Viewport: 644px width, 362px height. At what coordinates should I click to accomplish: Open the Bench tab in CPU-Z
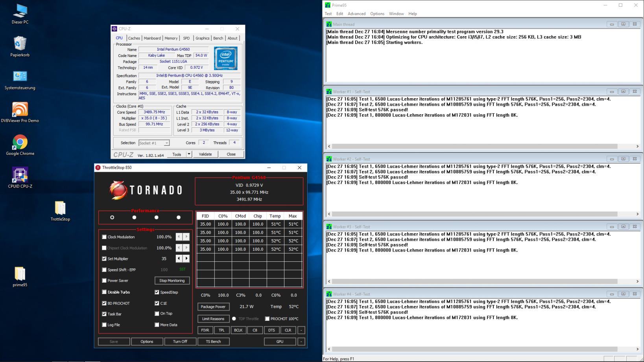click(x=218, y=38)
